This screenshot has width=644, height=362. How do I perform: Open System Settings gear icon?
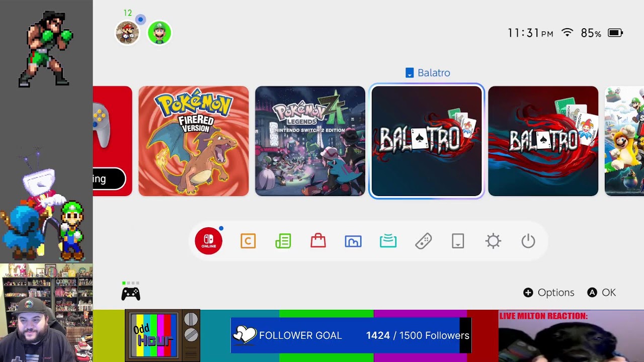coord(493,241)
